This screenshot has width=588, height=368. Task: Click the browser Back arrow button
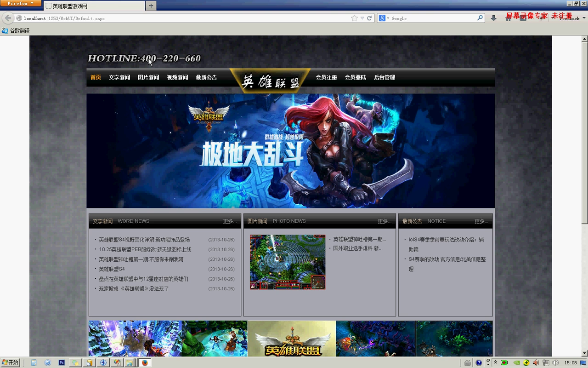pyautogui.click(x=8, y=18)
